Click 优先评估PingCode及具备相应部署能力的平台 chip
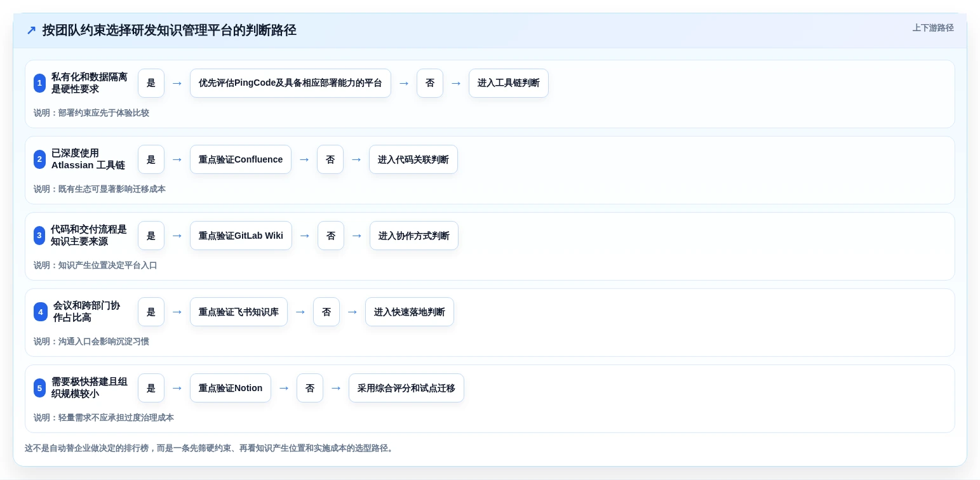 point(290,83)
